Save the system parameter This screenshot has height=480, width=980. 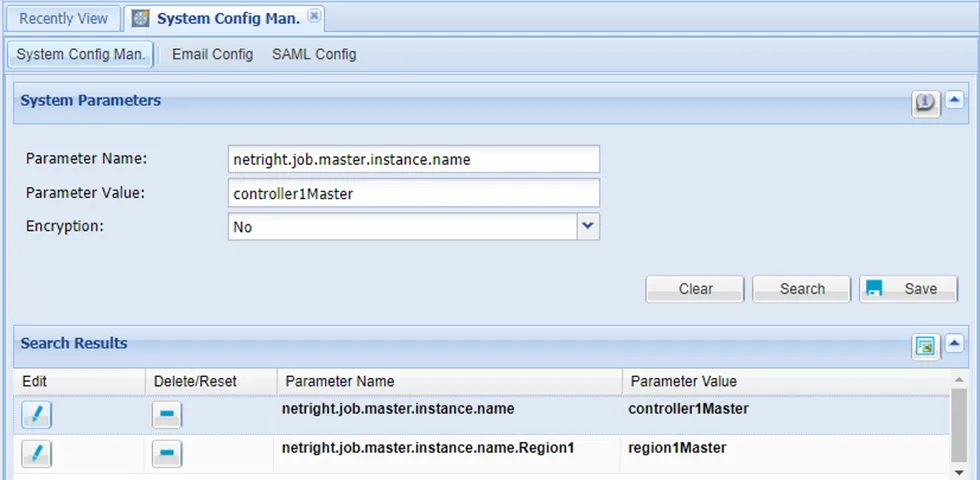[x=909, y=289]
